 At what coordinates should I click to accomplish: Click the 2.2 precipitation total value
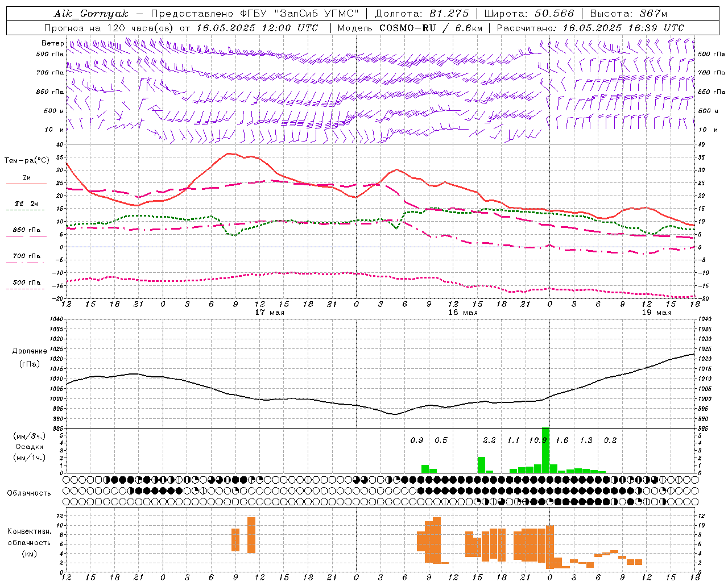pyautogui.click(x=489, y=440)
